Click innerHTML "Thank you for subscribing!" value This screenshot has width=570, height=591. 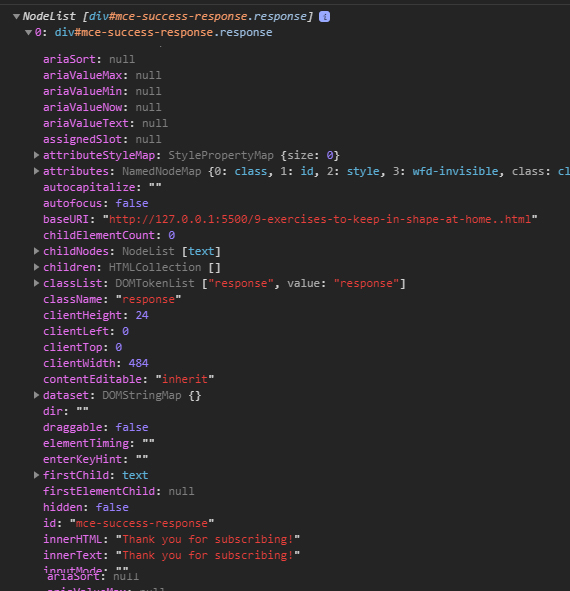[x=208, y=539]
